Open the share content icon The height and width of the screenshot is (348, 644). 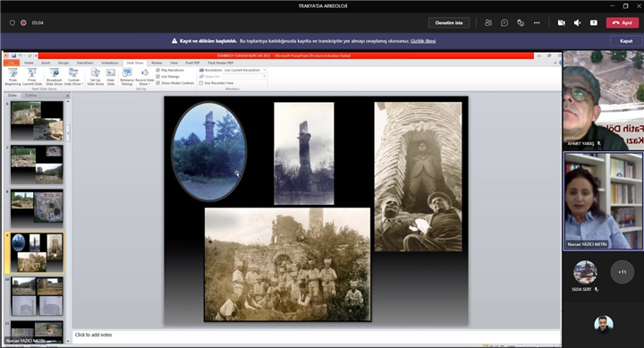point(594,23)
